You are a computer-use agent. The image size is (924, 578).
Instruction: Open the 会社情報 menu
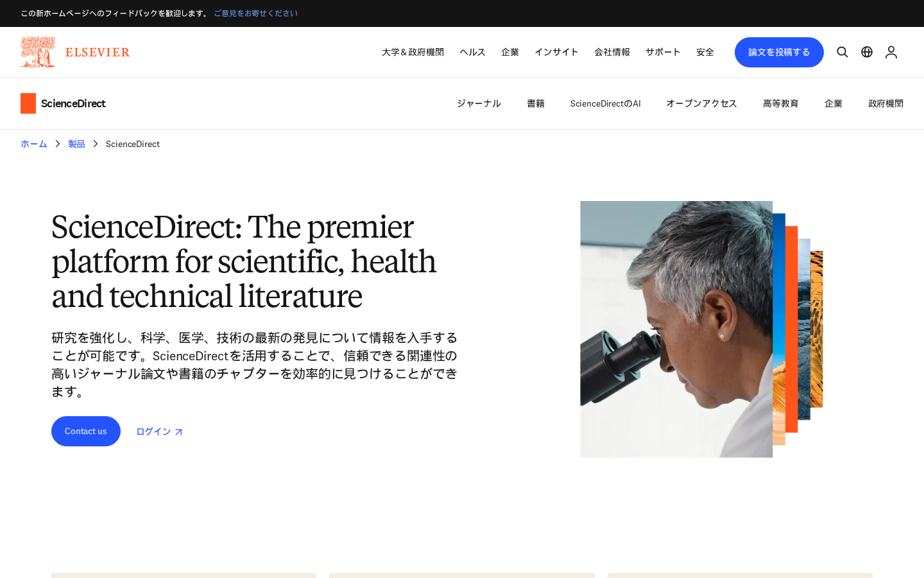coord(612,52)
